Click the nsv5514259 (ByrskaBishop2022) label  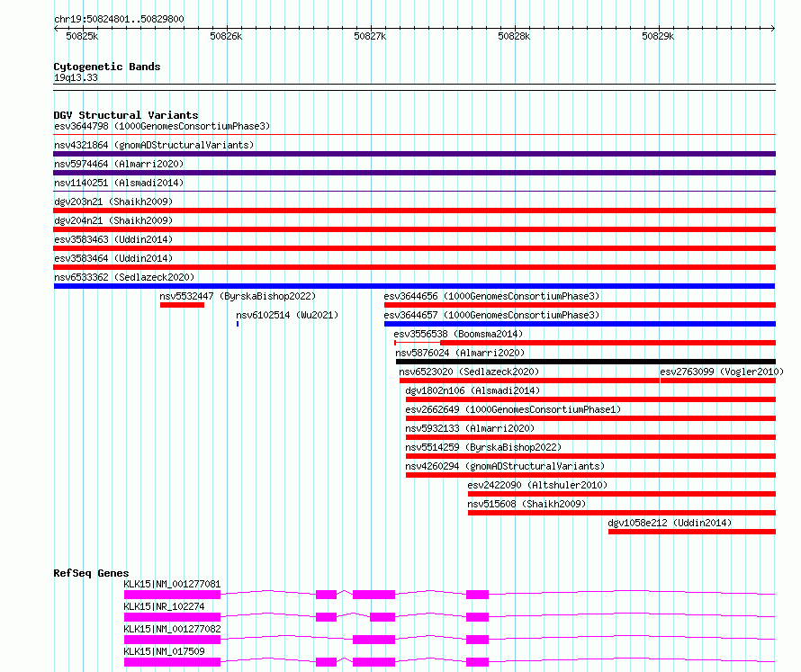point(483,447)
